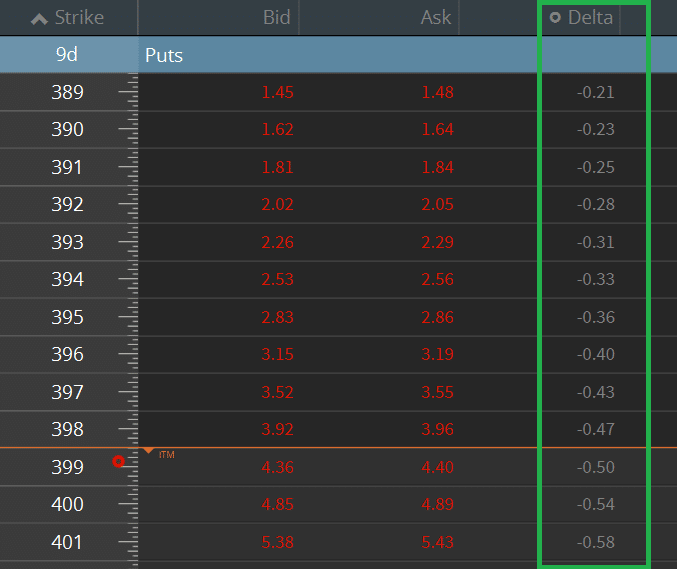
Task: Click ask price 4.40
Action: click(437, 467)
